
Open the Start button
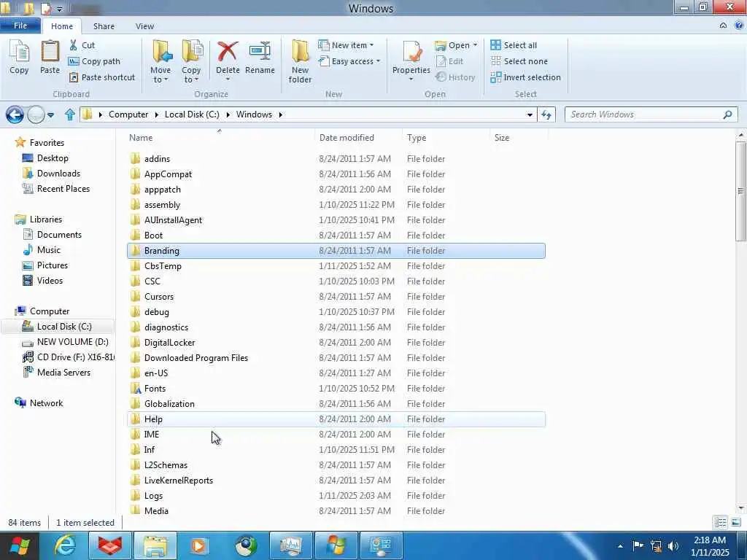tap(20, 545)
